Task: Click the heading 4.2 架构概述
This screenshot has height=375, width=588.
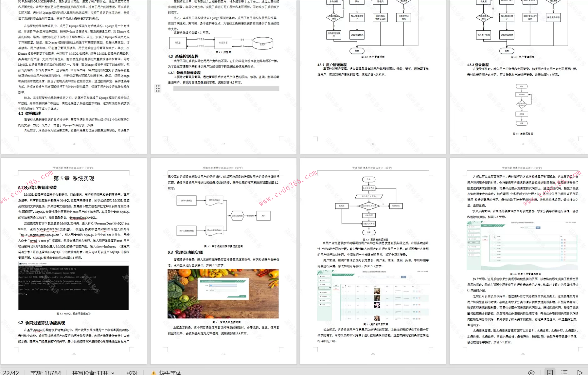Action: (29, 113)
